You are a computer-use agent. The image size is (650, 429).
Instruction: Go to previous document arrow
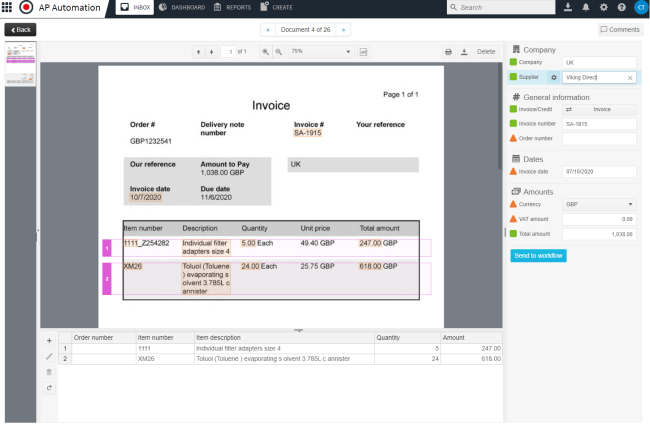pyautogui.click(x=268, y=30)
